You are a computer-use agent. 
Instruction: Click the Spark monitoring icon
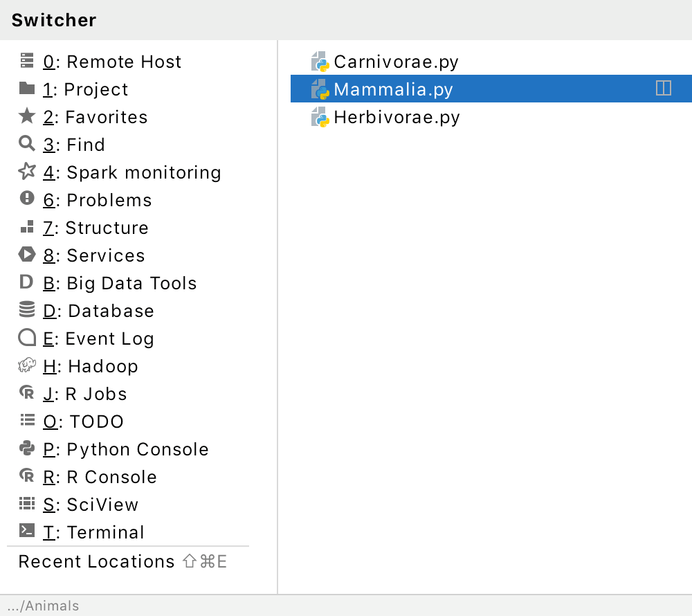pyautogui.click(x=27, y=172)
